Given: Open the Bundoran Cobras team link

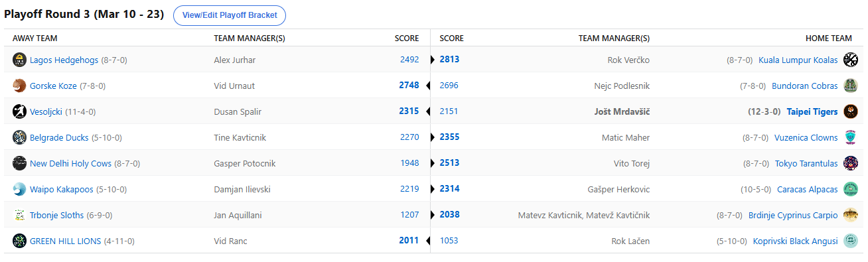Looking at the screenshot, I should (x=805, y=86).
